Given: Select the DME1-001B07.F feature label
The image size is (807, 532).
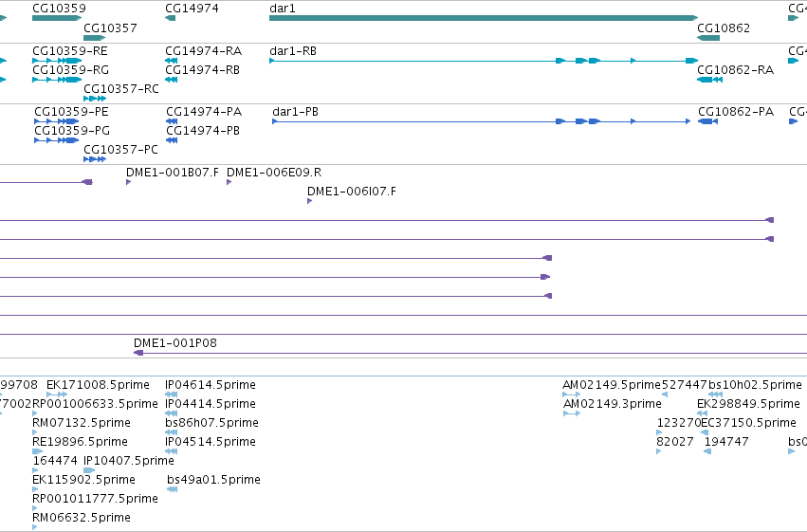Looking at the screenshot, I should pos(173,173).
